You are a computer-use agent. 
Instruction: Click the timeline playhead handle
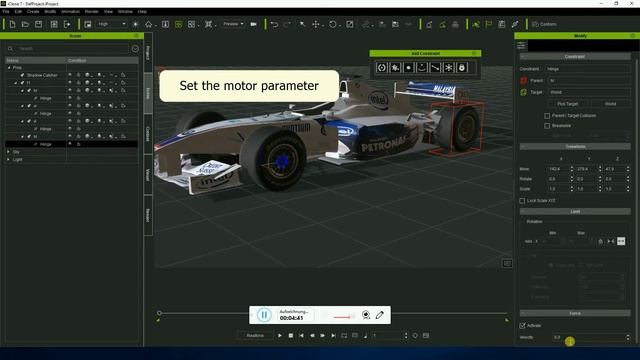[x=159, y=313]
